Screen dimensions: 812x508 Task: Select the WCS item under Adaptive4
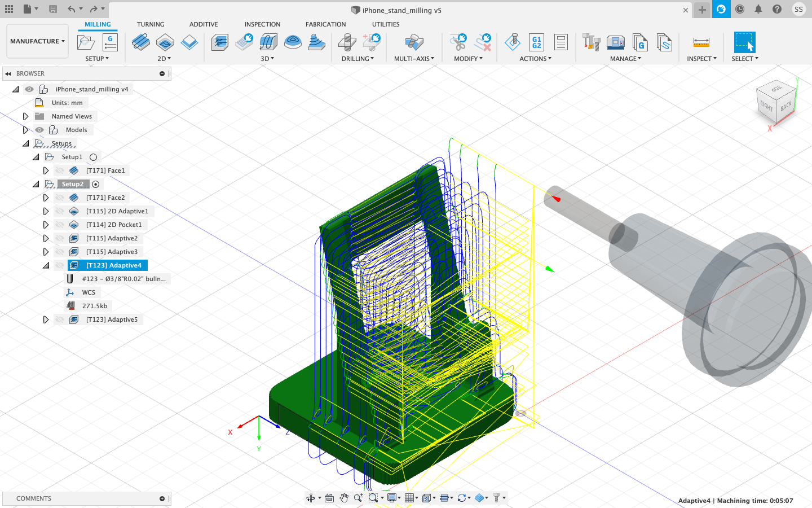click(89, 292)
